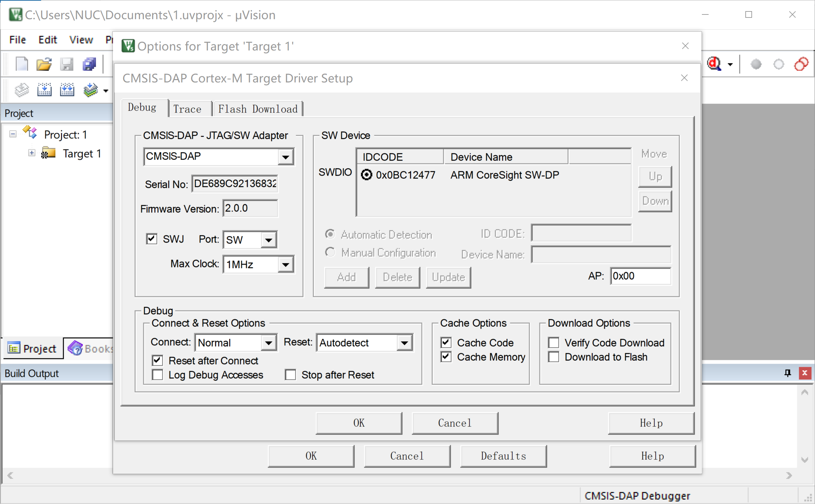Screen dimensions: 815x504
Task: Click Cancel in the Target Driver Setup dialog
Action: point(454,423)
